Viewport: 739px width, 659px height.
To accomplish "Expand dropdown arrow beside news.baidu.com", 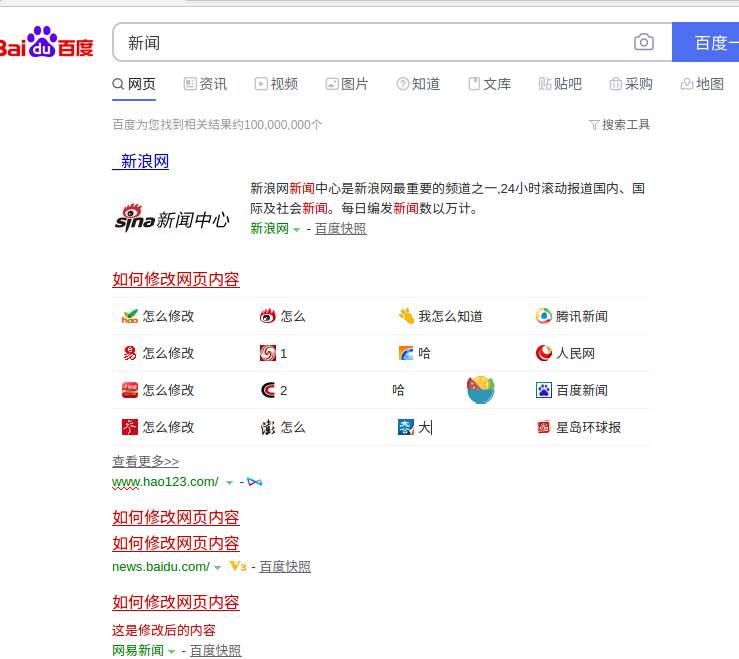I will [217, 568].
